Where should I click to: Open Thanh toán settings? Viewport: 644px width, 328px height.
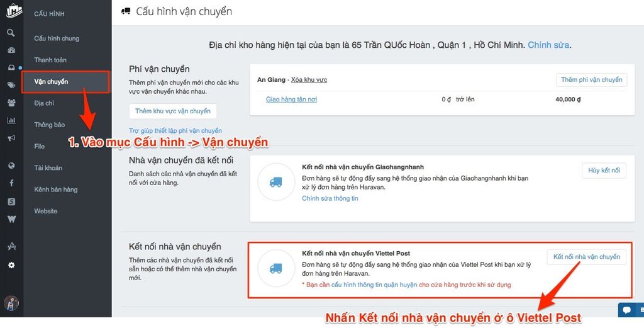coord(50,60)
